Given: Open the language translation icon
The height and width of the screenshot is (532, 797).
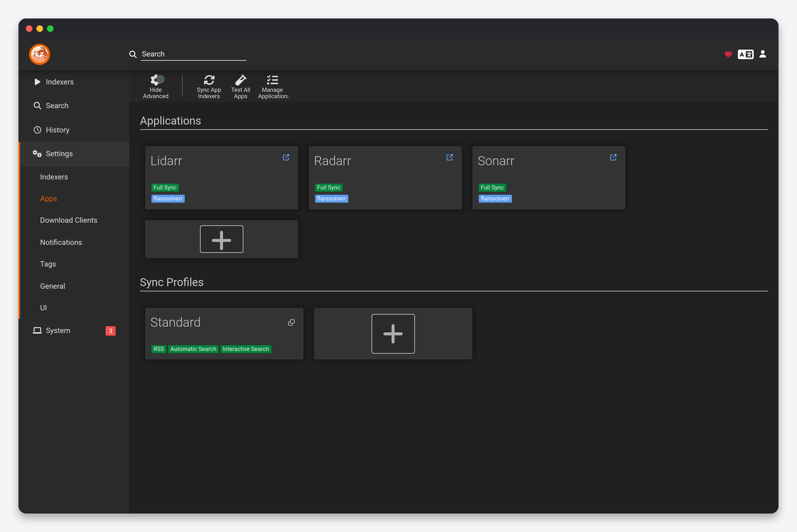Looking at the screenshot, I should [x=745, y=54].
